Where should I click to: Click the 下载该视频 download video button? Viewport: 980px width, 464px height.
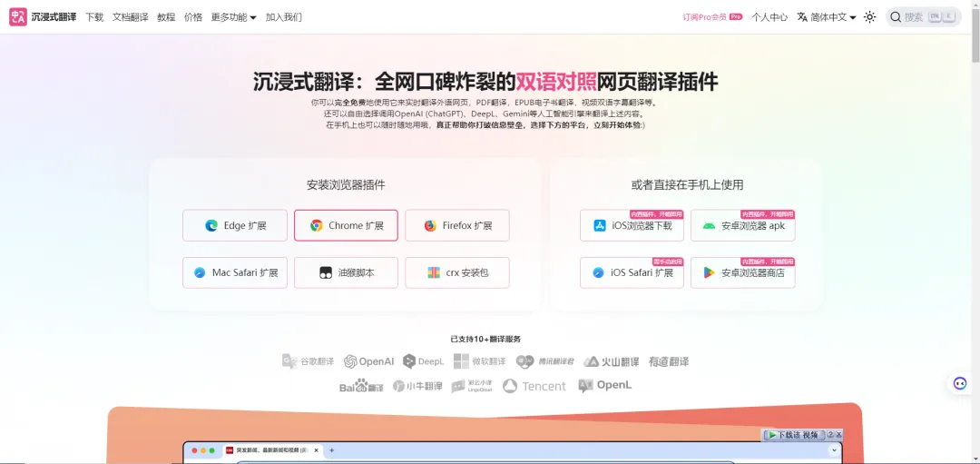(x=792, y=435)
